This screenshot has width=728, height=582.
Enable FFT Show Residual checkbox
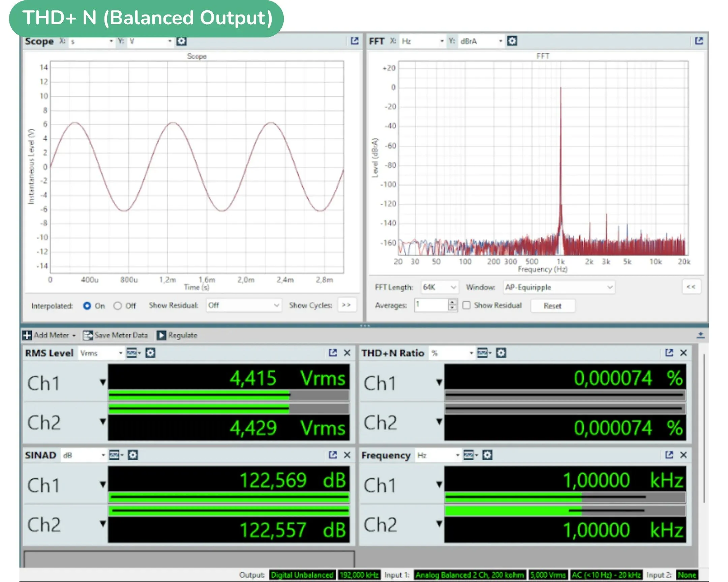(466, 305)
